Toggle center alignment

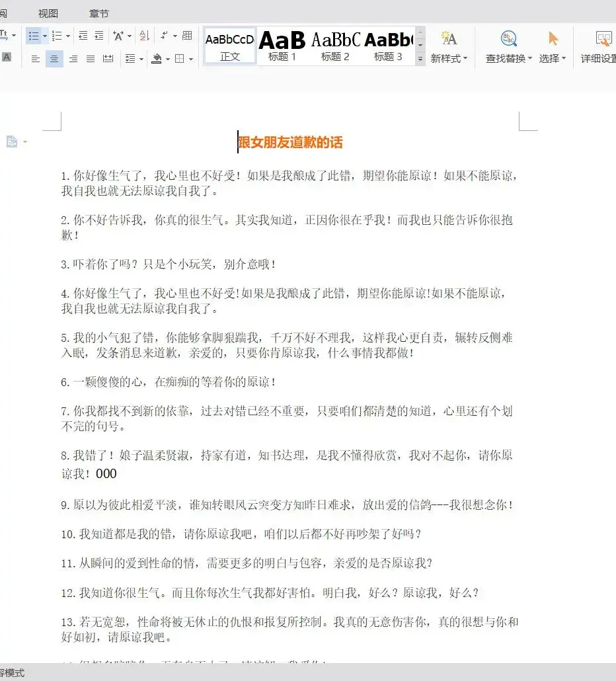point(54,58)
